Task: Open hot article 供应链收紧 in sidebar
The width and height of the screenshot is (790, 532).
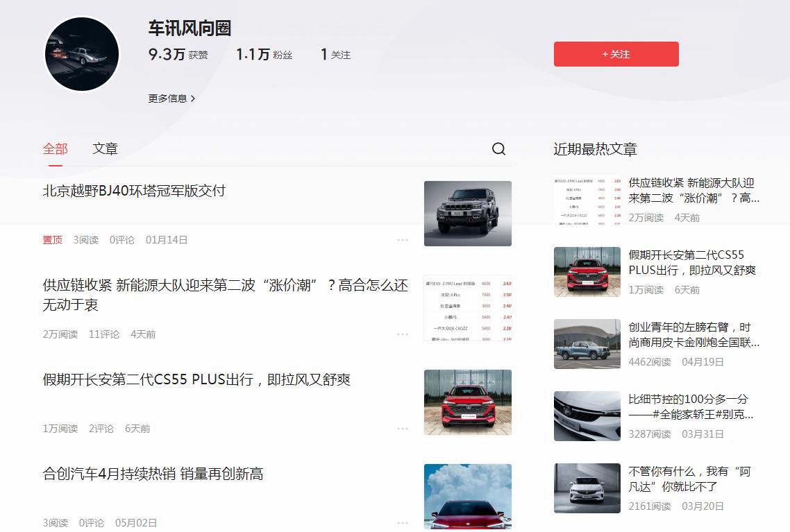Action: click(x=694, y=190)
